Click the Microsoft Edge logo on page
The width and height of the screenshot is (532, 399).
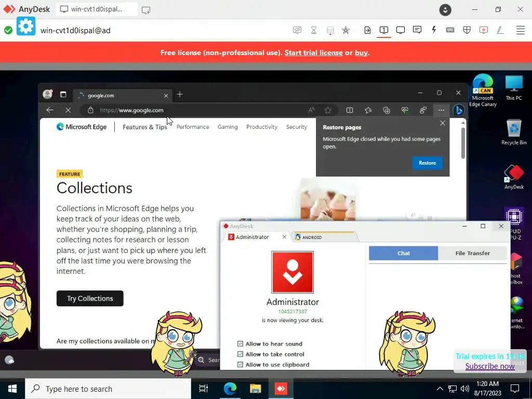click(82, 127)
